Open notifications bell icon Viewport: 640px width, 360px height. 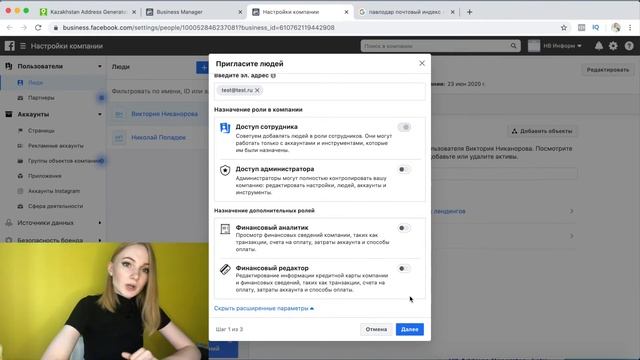click(x=598, y=46)
